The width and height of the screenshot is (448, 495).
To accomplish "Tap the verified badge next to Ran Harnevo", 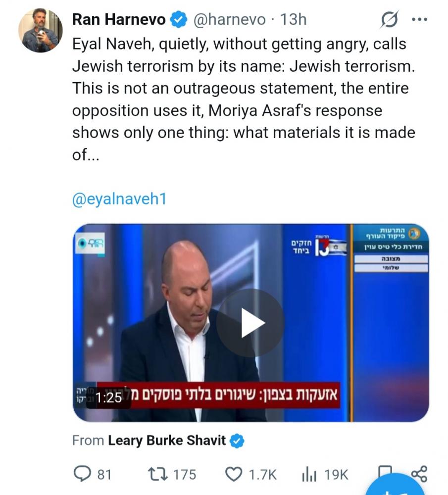I will click(x=179, y=20).
